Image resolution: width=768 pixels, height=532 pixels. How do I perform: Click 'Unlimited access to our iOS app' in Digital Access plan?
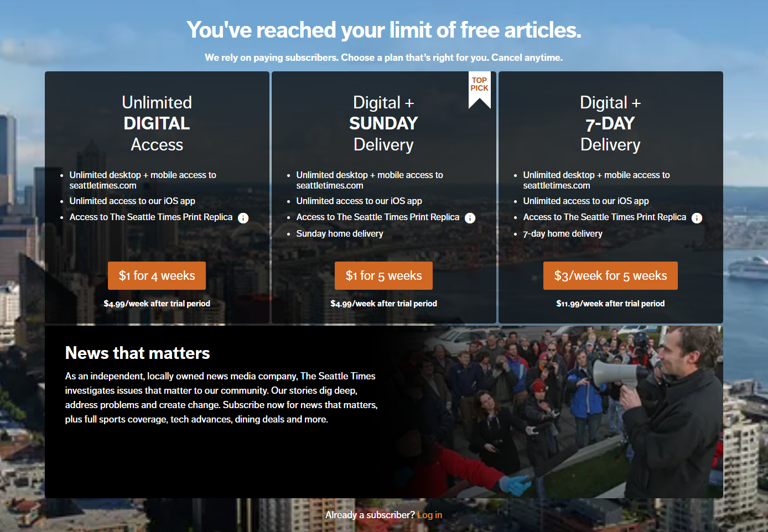click(132, 201)
